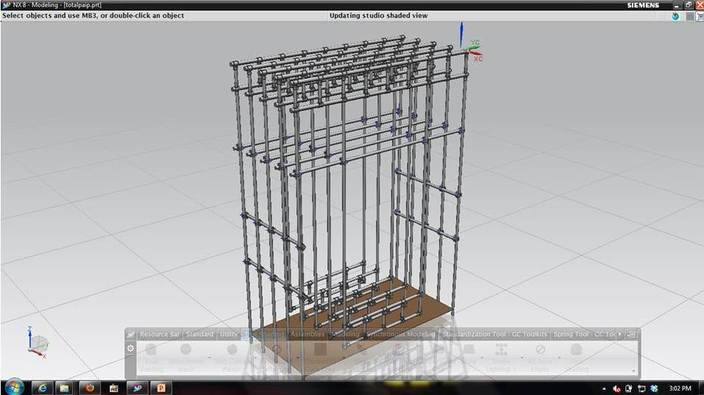The width and height of the screenshot is (704, 395).
Task: Open Internet Explorer from the taskbar
Action: pos(42,388)
